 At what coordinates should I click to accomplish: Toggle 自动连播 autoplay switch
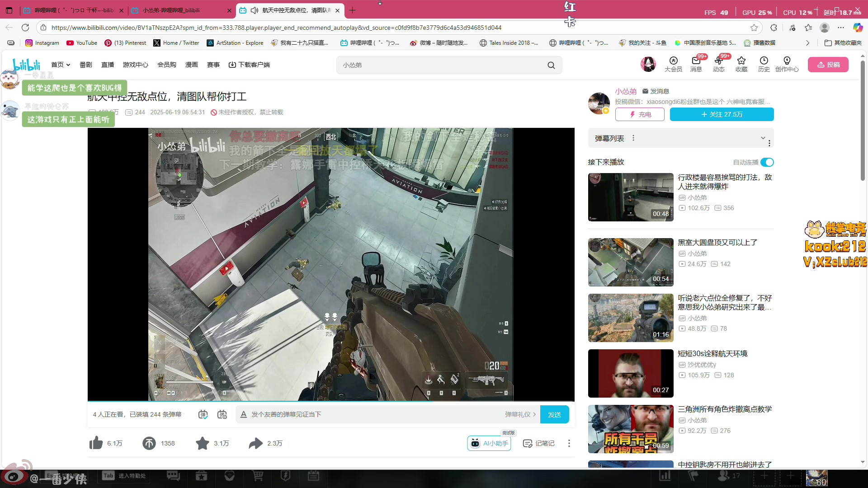[767, 162]
